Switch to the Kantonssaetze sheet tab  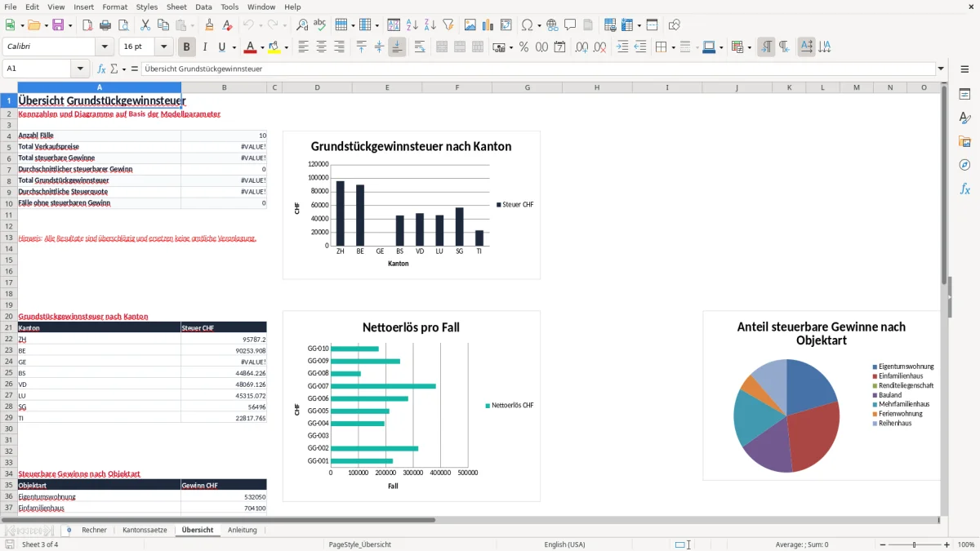pos(145,530)
